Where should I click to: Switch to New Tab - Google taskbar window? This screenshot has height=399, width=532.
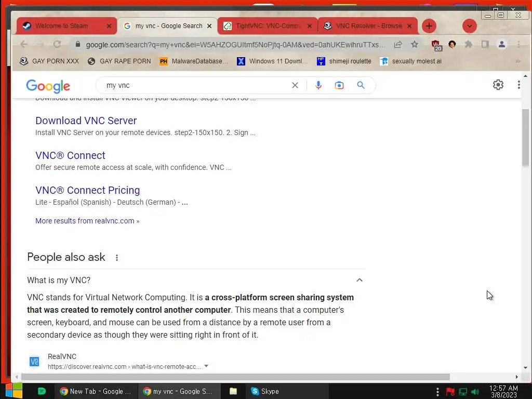click(96, 391)
